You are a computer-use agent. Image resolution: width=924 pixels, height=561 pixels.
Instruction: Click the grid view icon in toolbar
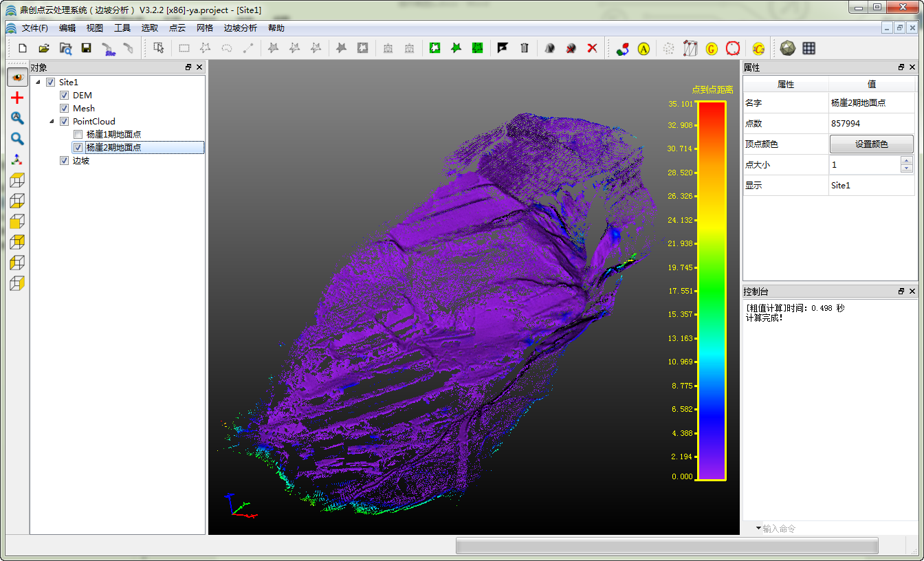point(809,48)
